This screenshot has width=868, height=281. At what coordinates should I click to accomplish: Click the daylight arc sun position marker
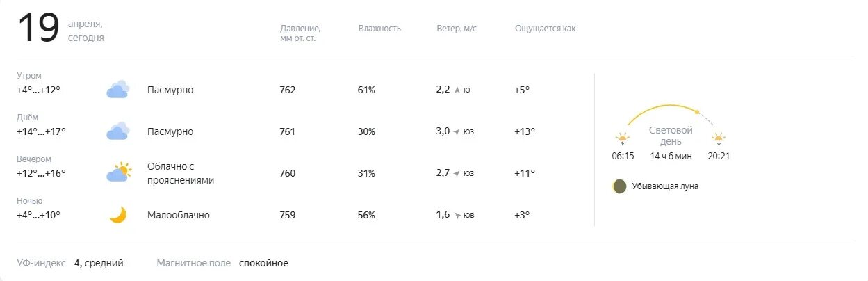coord(697,111)
